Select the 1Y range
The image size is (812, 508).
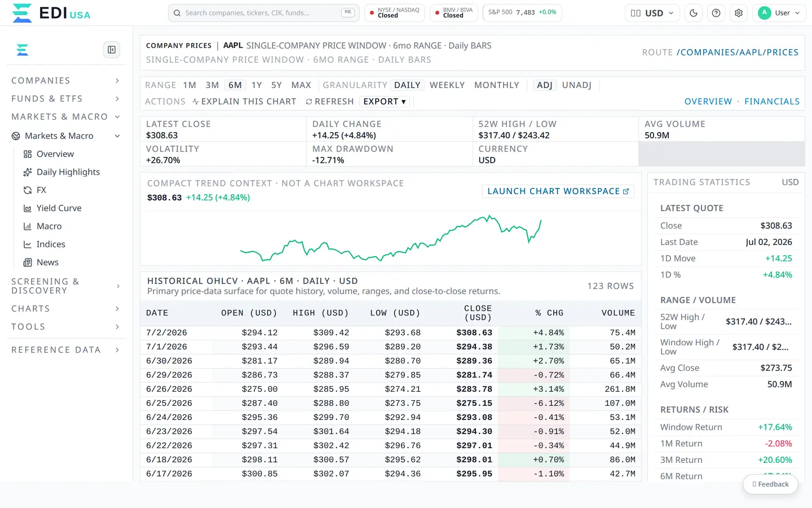tap(257, 85)
